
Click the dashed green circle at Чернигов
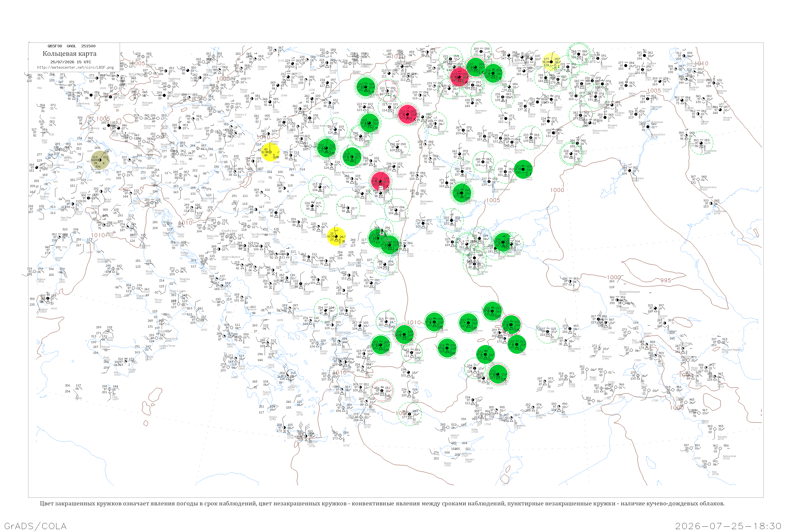pyautogui.click(x=435, y=123)
